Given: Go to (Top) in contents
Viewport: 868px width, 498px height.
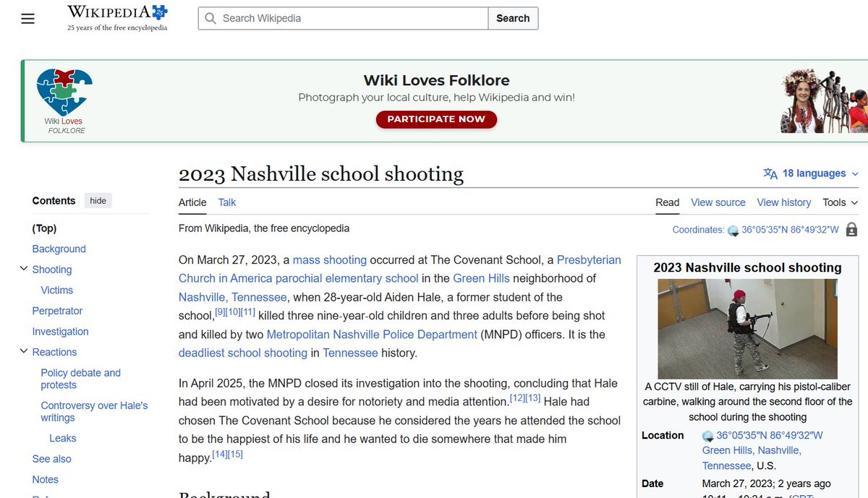Looking at the screenshot, I should pyautogui.click(x=44, y=228).
